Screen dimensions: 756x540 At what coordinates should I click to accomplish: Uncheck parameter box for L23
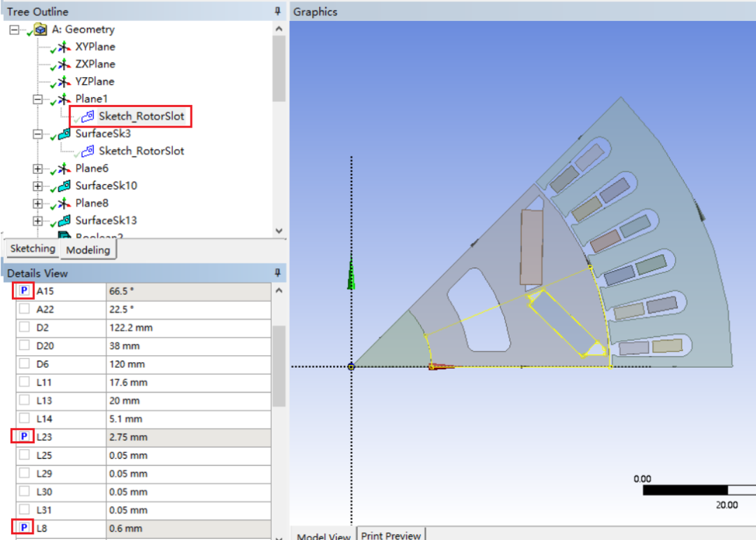click(x=24, y=436)
